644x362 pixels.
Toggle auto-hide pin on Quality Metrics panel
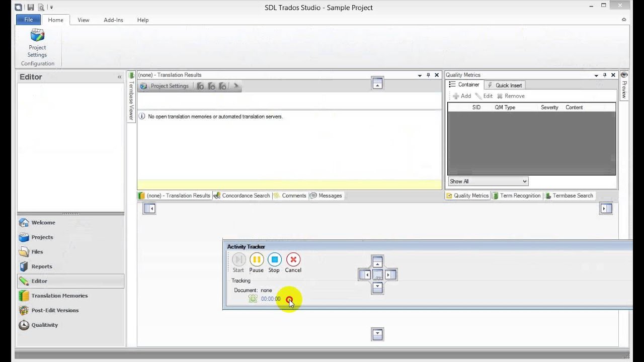[605, 75]
